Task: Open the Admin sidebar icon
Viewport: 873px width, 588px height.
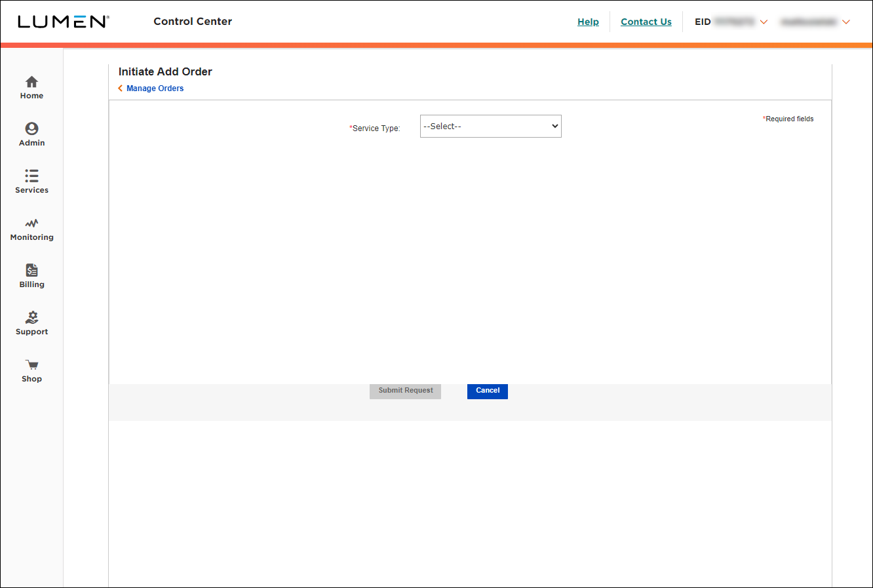Action: click(x=31, y=128)
